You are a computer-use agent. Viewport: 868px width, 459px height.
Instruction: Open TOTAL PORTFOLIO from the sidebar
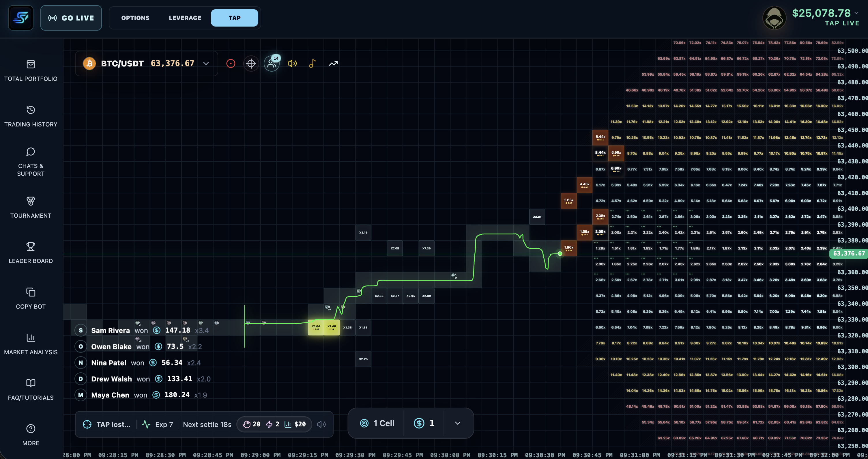[31, 71]
